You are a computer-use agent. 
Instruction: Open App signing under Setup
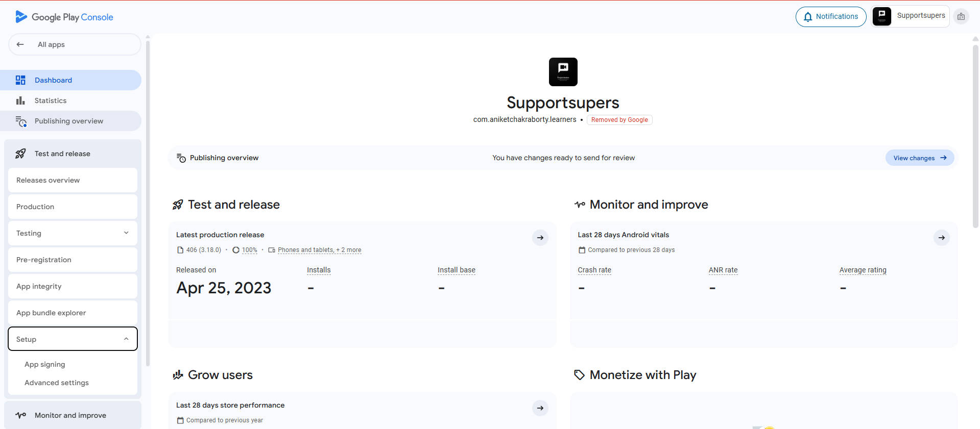point(45,364)
